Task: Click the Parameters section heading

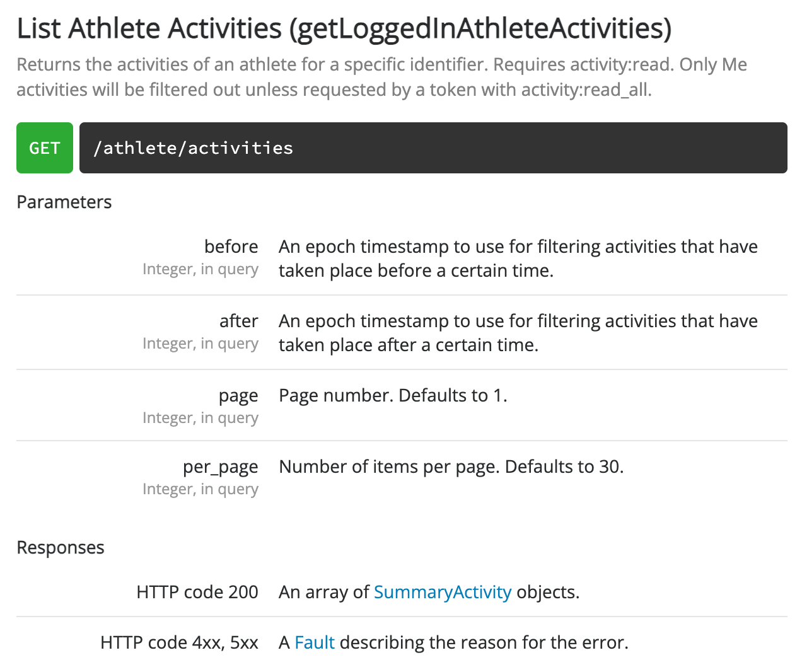Action: (64, 202)
